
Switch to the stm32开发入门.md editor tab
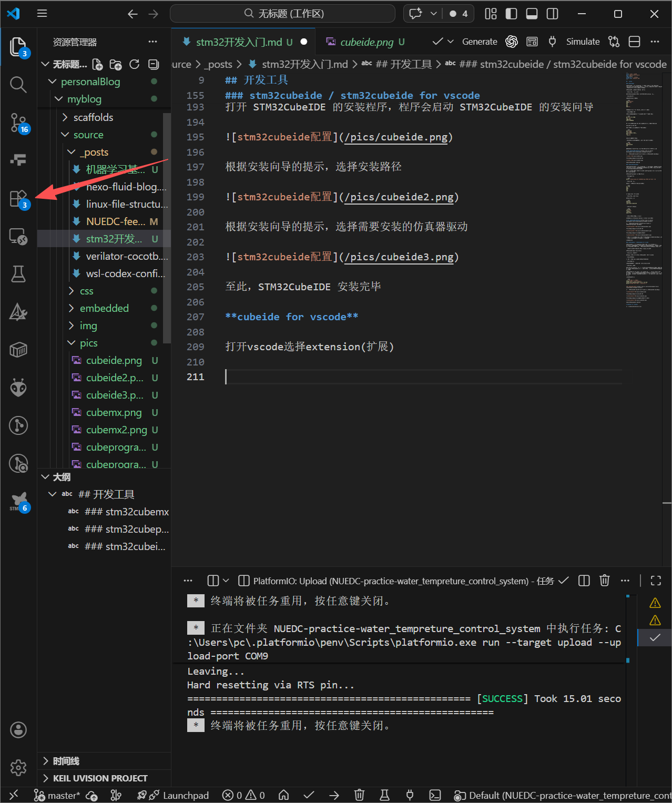point(244,42)
